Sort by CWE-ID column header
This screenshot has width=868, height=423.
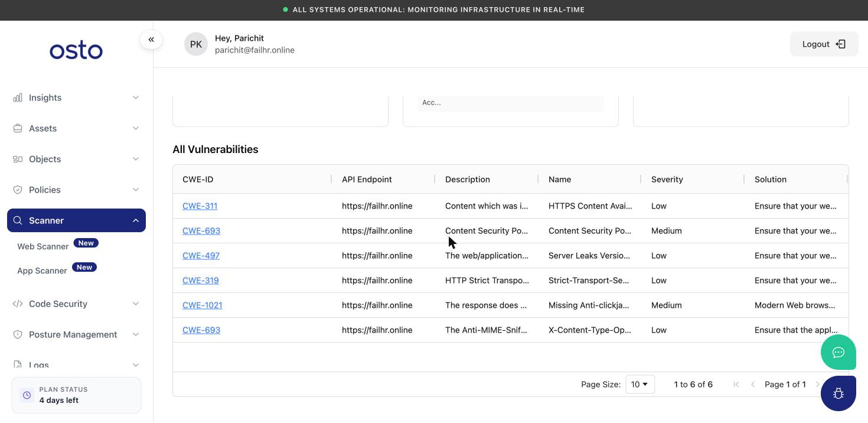tap(198, 180)
